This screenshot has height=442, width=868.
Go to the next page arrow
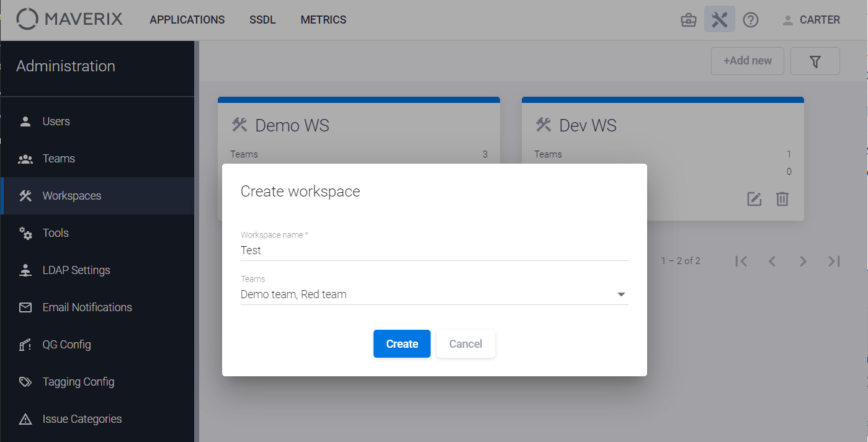click(803, 261)
